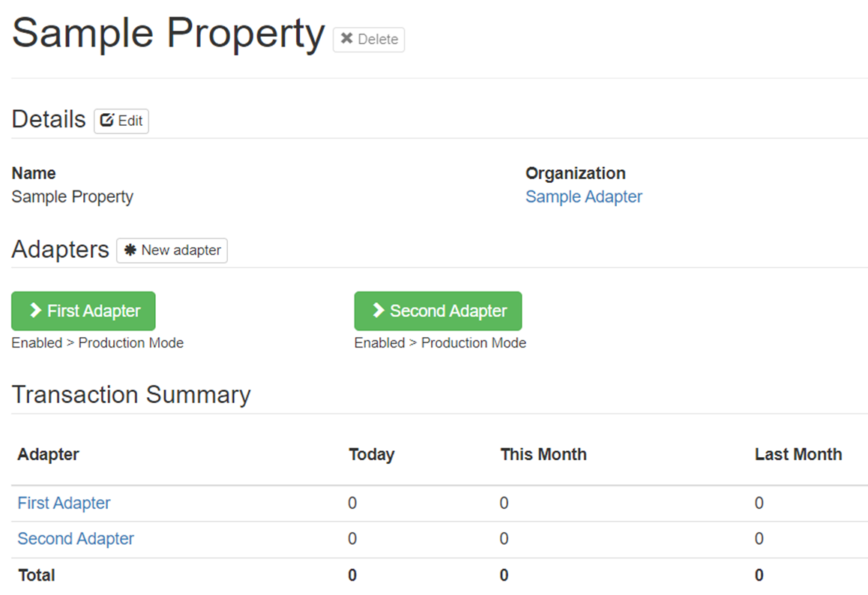Open the green Second Adapter button
The height and width of the screenshot is (595, 868).
(438, 311)
